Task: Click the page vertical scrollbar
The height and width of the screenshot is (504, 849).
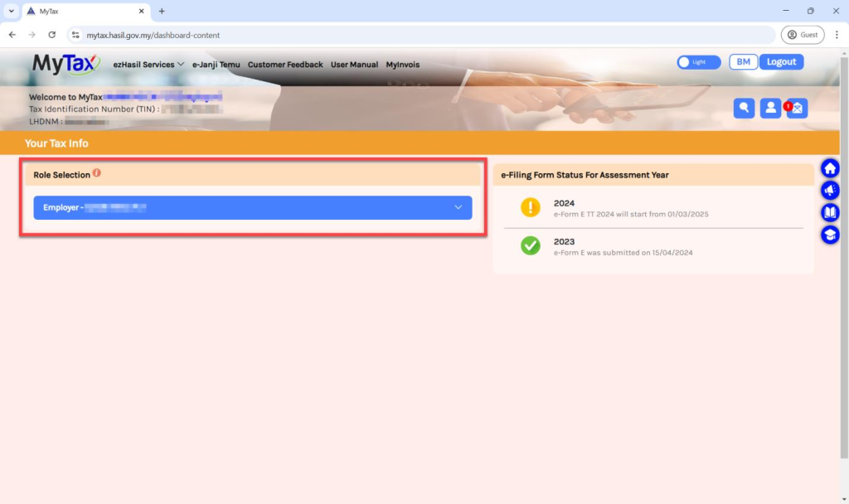Action: point(843,259)
